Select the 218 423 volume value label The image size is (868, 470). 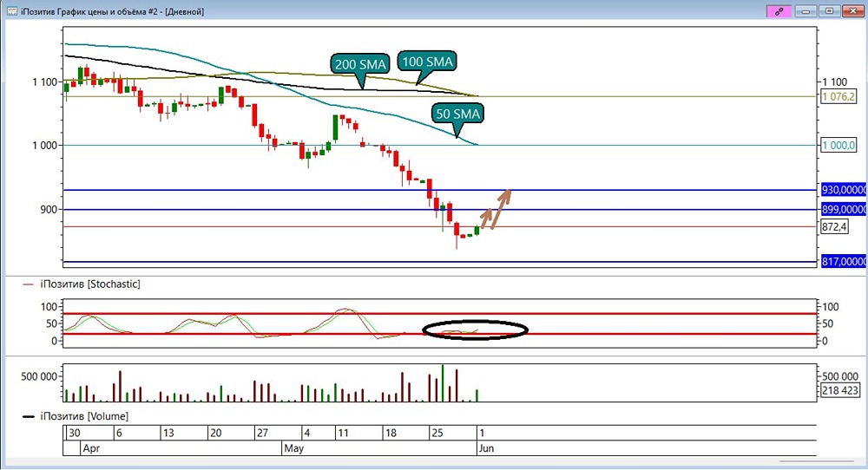tap(839, 390)
